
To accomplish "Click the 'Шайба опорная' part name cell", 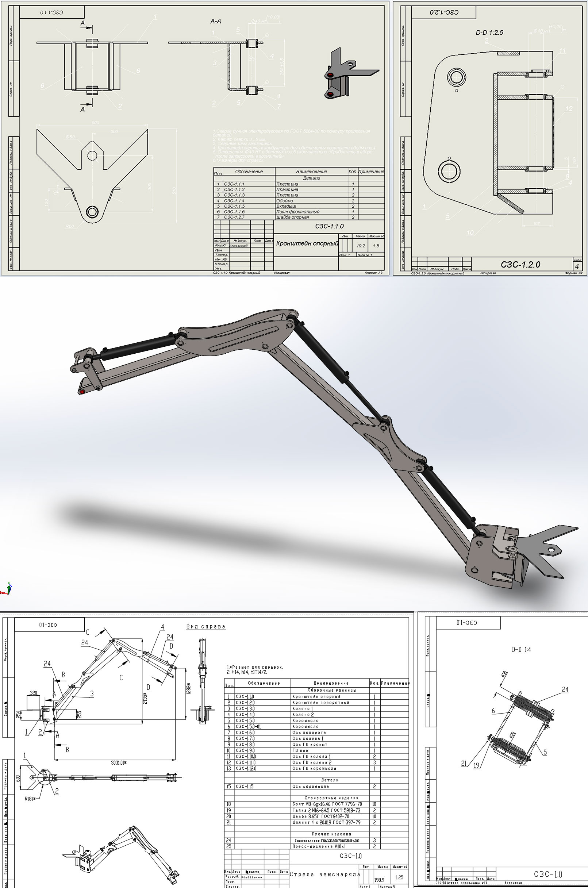I will [x=312, y=217].
